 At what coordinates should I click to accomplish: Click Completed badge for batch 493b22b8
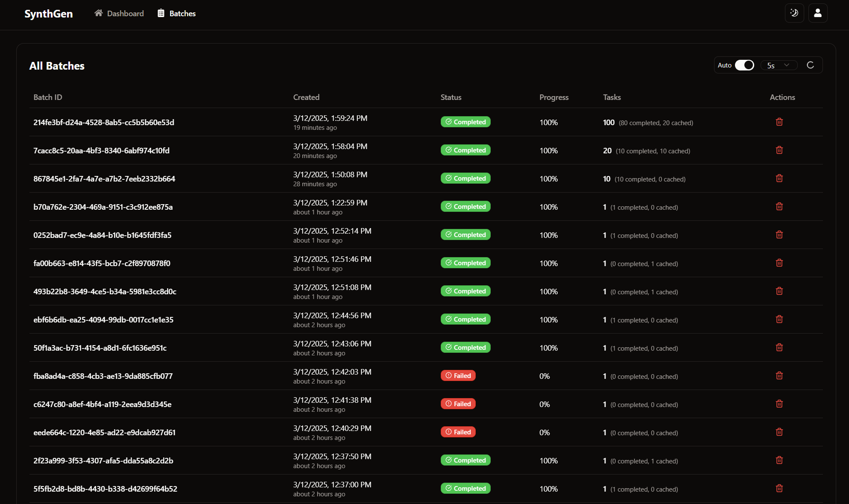465,291
